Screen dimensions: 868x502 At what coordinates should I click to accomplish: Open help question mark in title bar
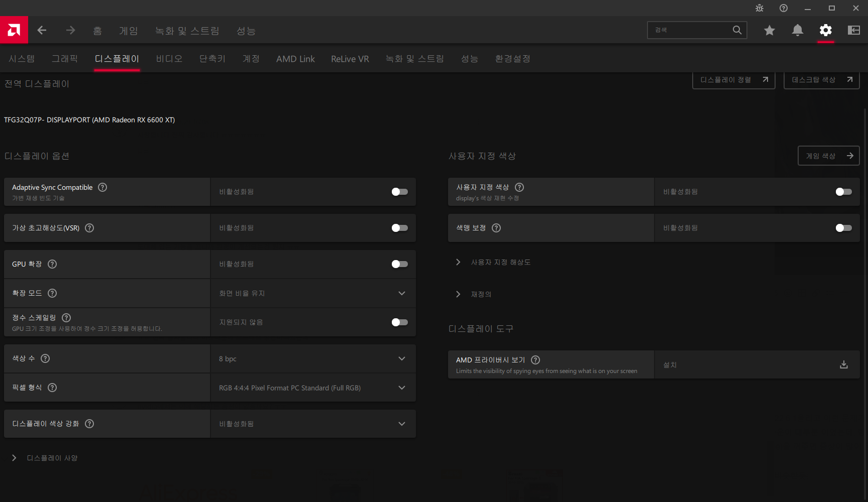[783, 8]
